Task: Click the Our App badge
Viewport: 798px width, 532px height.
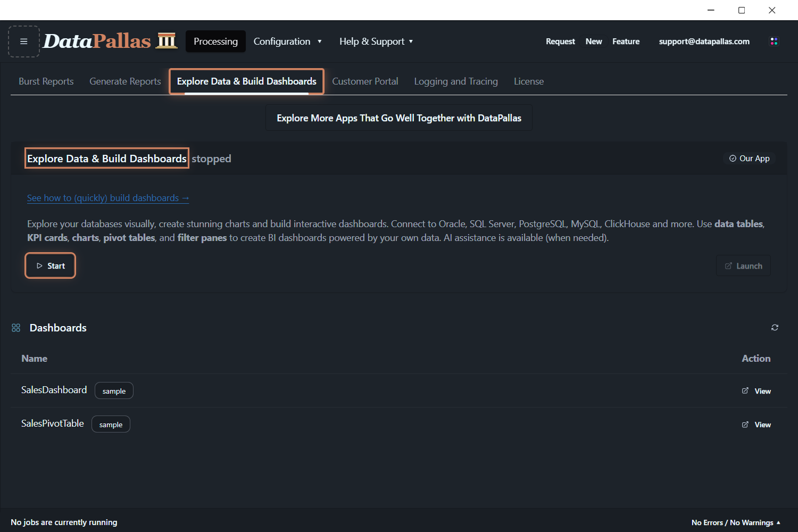Action: (x=749, y=159)
